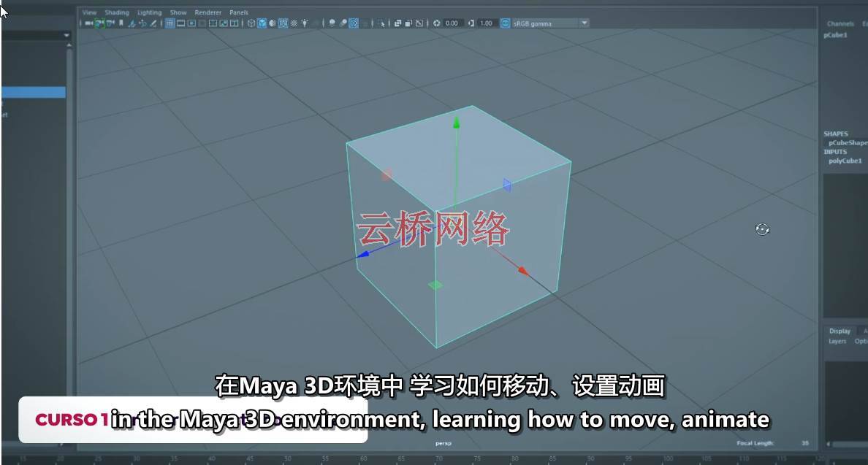Screen dimensions: 868x465
Task: Click the isolate select camera icon
Action: click(381, 23)
